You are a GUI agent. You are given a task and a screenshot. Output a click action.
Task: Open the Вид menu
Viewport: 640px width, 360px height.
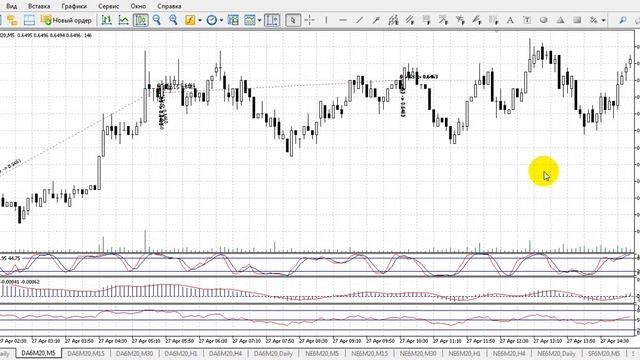tap(11, 6)
